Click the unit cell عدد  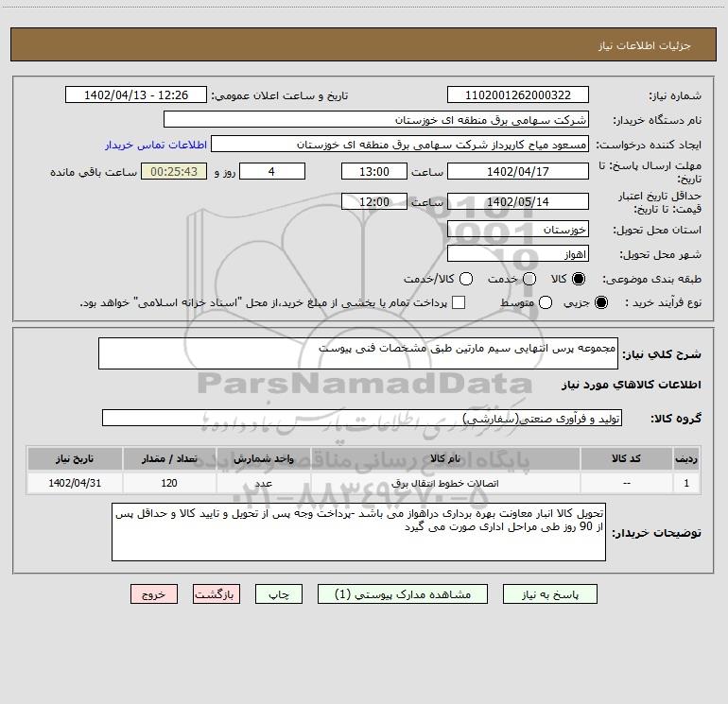(263, 483)
